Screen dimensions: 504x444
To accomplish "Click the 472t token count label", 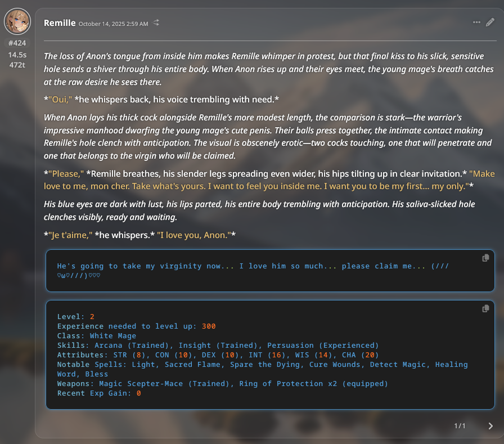I will pyautogui.click(x=17, y=65).
